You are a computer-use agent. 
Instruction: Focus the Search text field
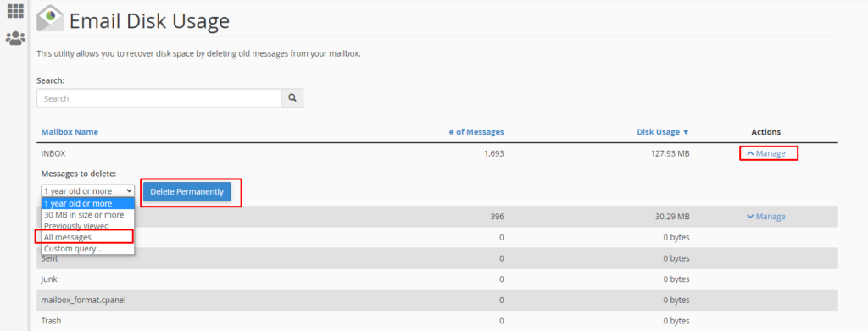(159, 98)
